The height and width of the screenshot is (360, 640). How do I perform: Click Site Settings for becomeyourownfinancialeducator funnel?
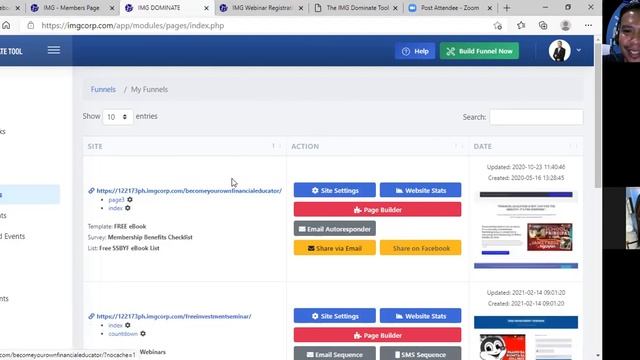pos(335,190)
